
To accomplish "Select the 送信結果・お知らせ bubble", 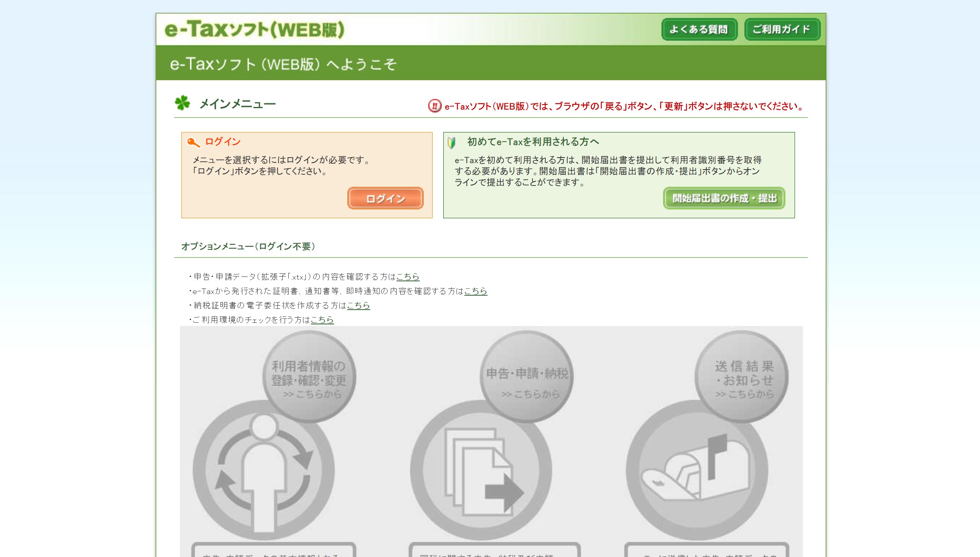I will (742, 377).
